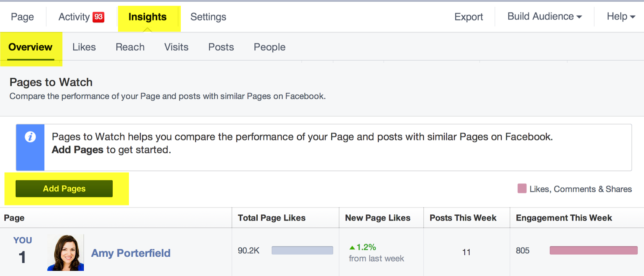Image resolution: width=644 pixels, height=276 pixels.
Task: Select the Overview tab
Action: (31, 47)
